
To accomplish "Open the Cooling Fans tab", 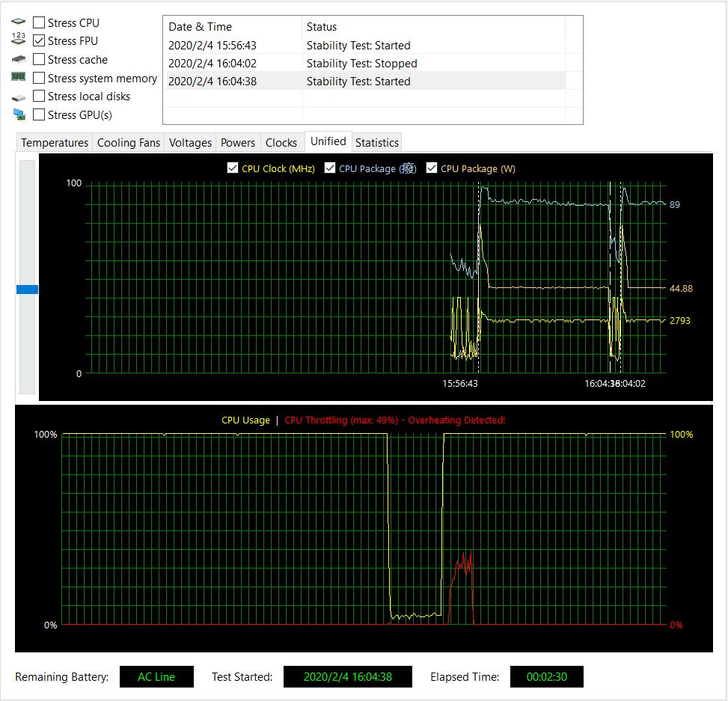I will (x=129, y=143).
